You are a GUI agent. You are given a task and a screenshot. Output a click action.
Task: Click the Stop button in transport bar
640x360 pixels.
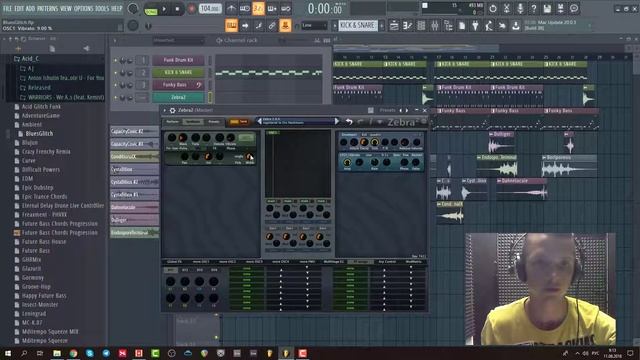pos(178,9)
